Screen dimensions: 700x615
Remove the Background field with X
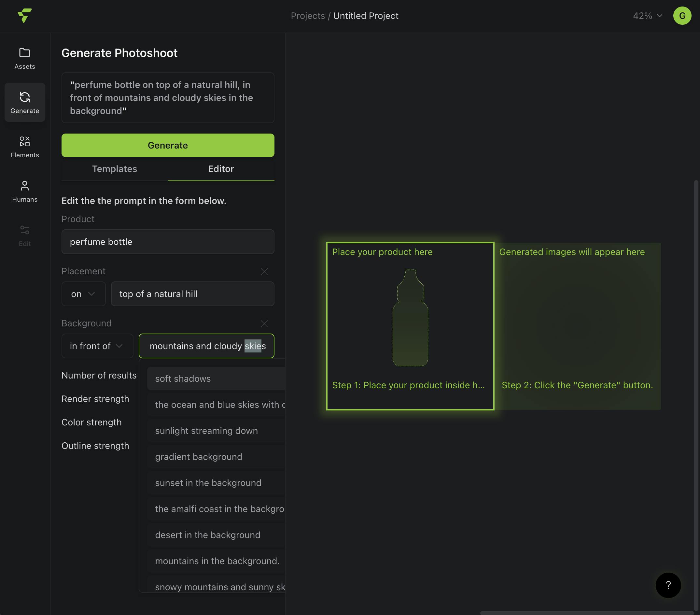click(x=264, y=324)
